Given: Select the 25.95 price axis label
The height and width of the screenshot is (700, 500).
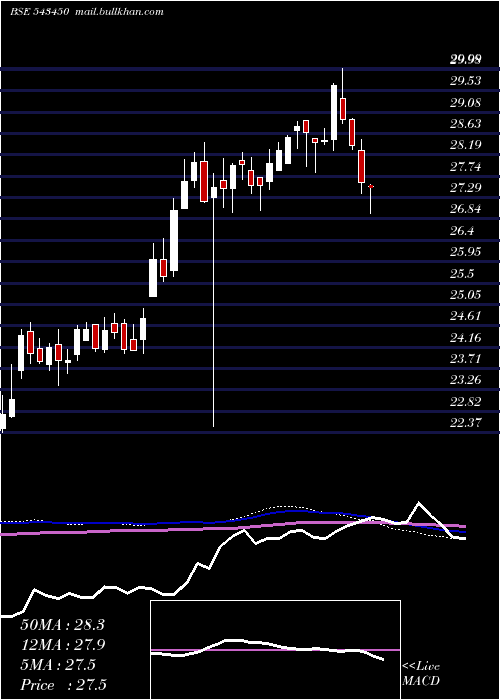Looking at the screenshot, I should click(x=466, y=252).
